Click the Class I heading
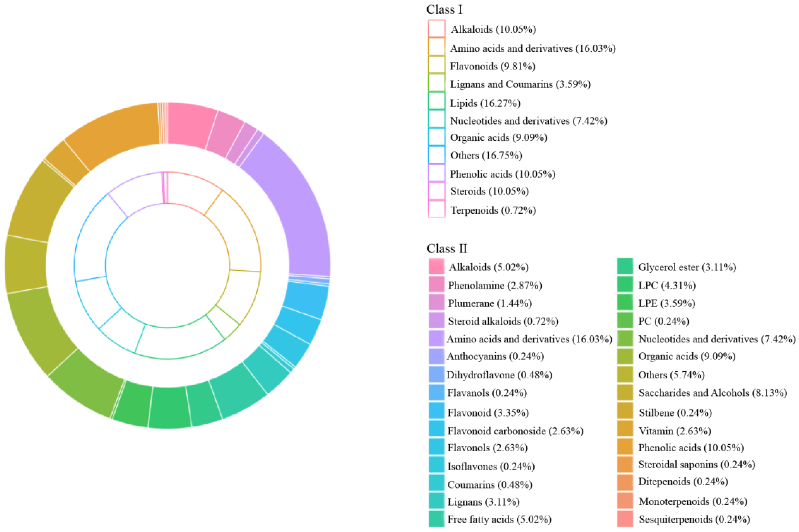The height and width of the screenshot is (532, 799). click(444, 9)
